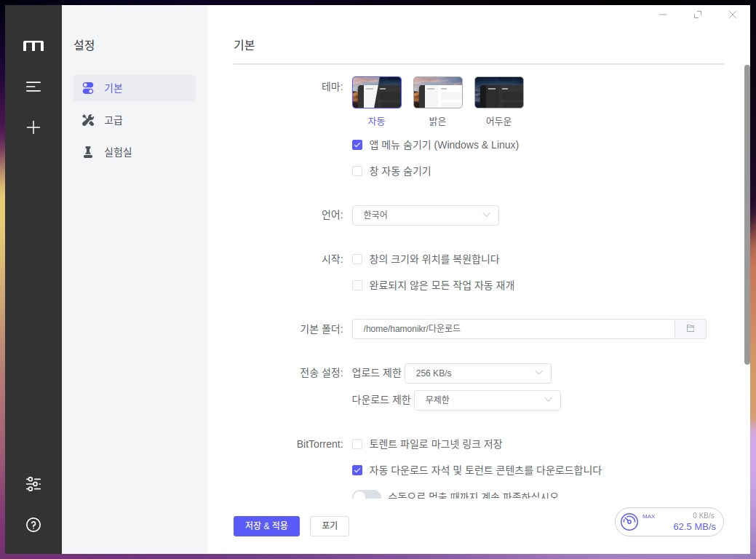
Task: Click the wrench icon beside 고급
Action: click(x=89, y=120)
